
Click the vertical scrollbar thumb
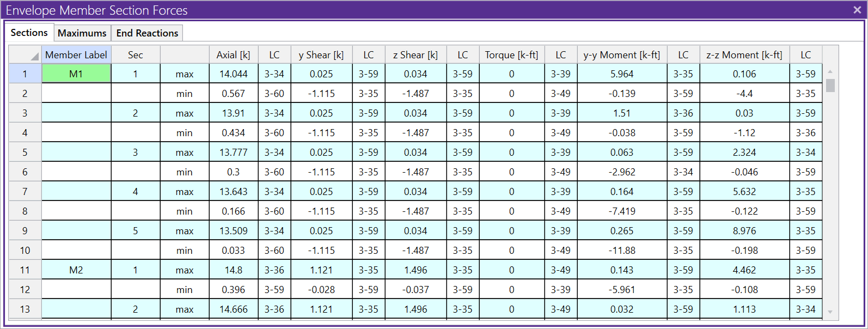click(x=830, y=86)
